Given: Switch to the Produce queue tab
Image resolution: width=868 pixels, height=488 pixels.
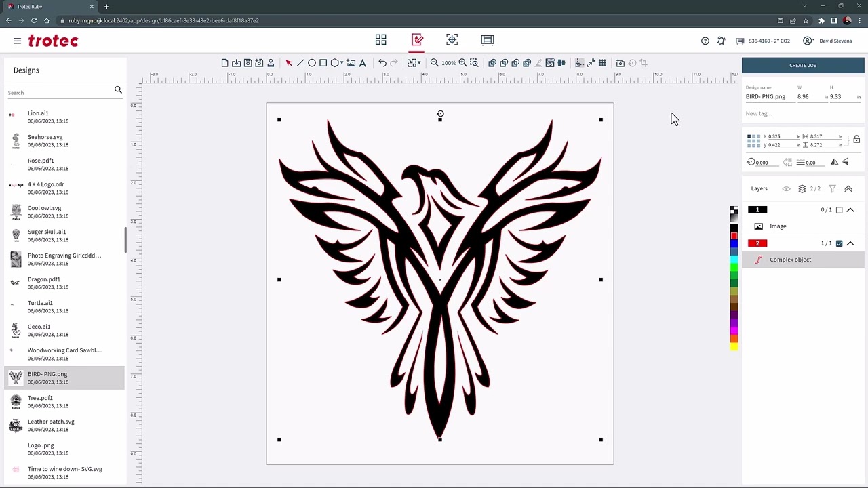Looking at the screenshot, I should tap(488, 40).
